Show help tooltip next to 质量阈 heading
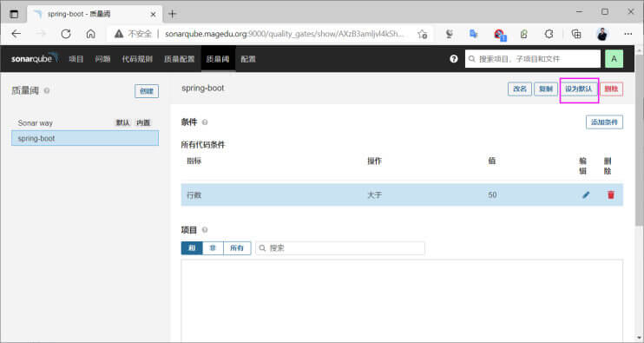This screenshot has width=644, height=343. [47, 90]
